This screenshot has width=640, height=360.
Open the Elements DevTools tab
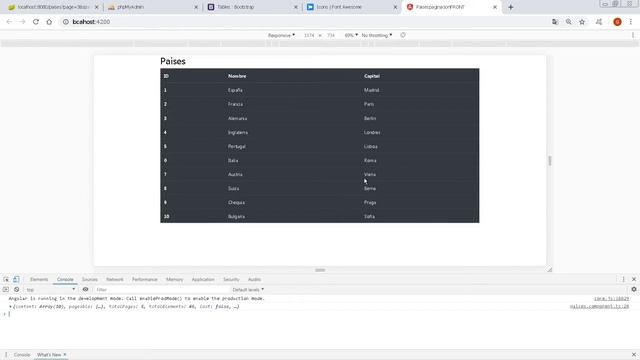(39, 279)
